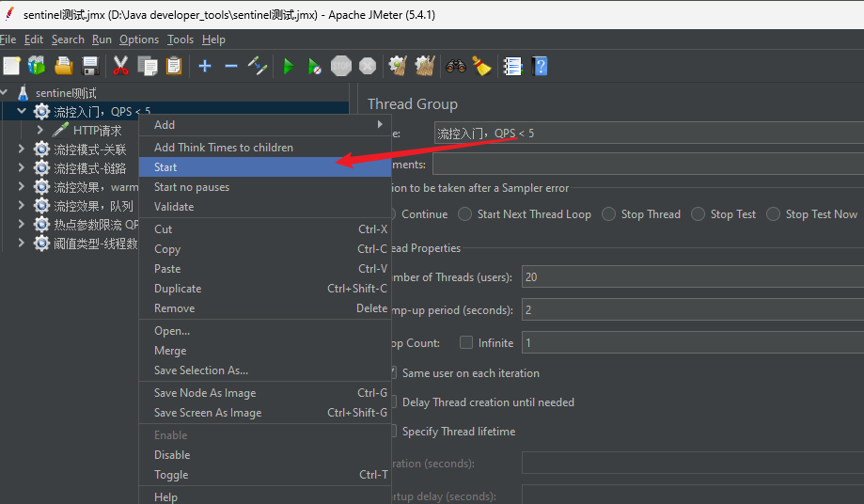Choose Disable in the context menu
The width and height of the screenshot is (864, 504).
265,455
